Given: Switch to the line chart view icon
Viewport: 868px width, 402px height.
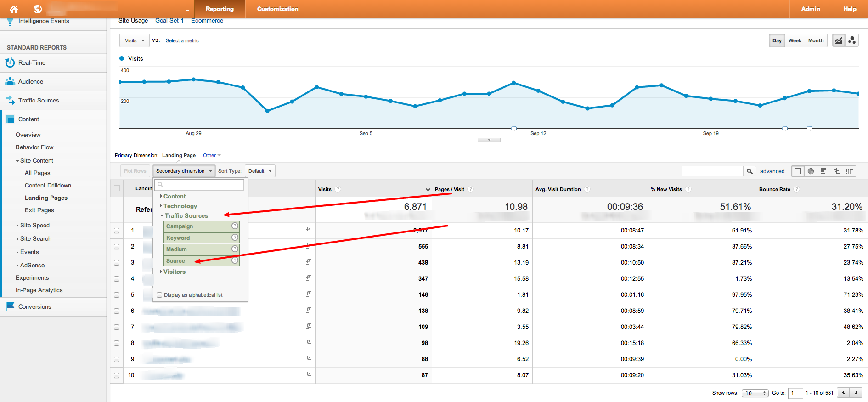Looking at the screenshot, I should pos(839,40).
